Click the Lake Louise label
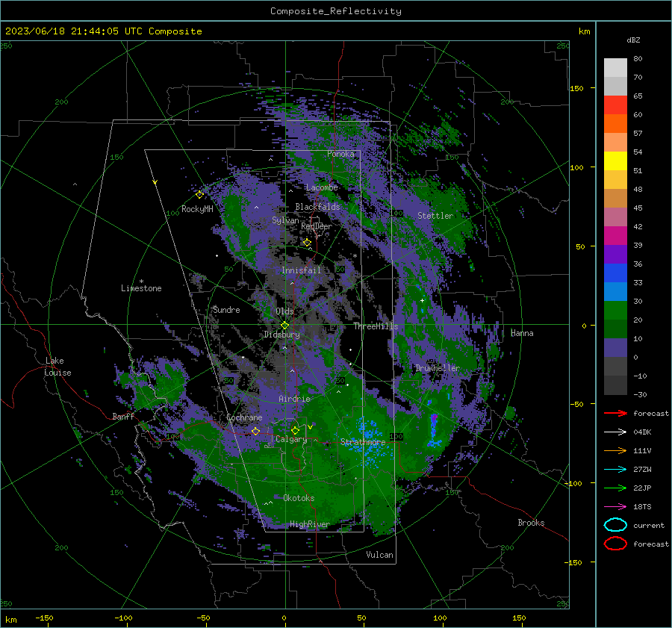 pos(58,367)
